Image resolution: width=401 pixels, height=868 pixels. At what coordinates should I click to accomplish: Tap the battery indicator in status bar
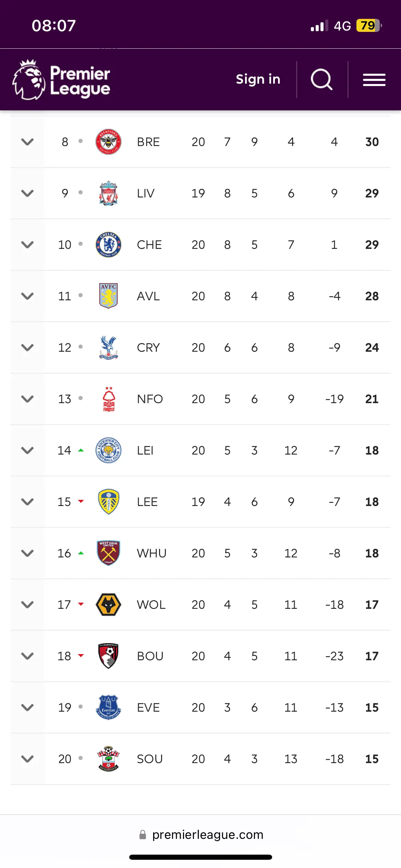pyautogui.click(x=368, y=26)
